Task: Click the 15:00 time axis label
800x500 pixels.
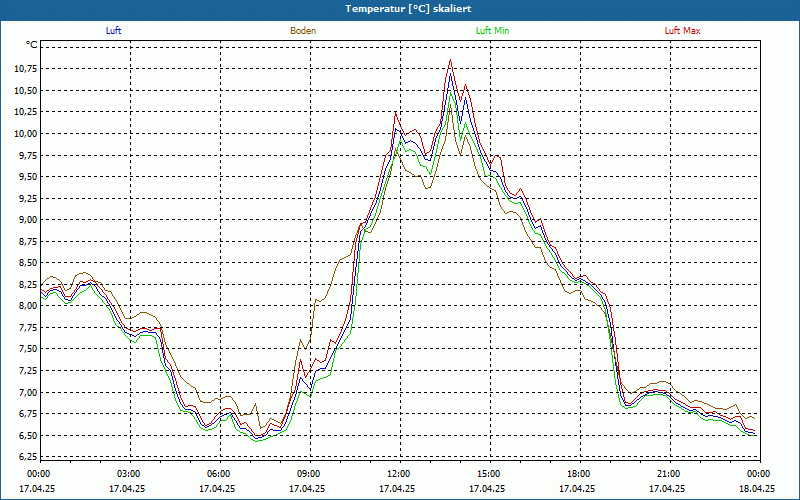Action: (490, 474)
